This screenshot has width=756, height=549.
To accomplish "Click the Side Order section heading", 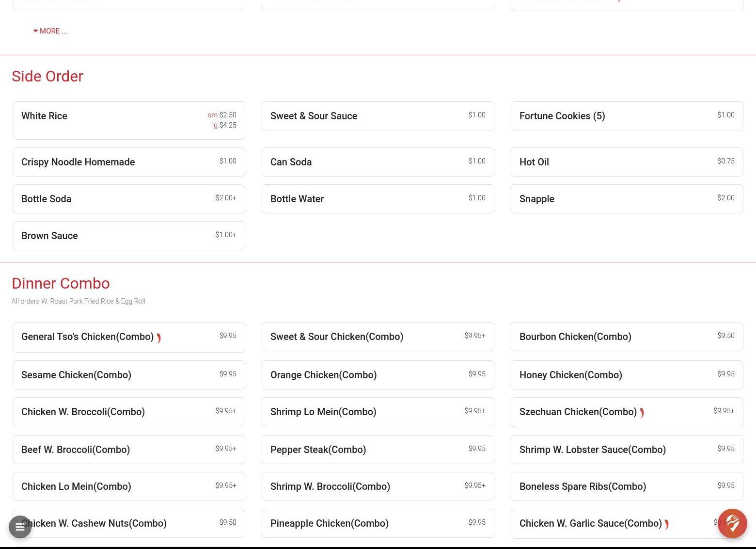I will tap(47, 76).
